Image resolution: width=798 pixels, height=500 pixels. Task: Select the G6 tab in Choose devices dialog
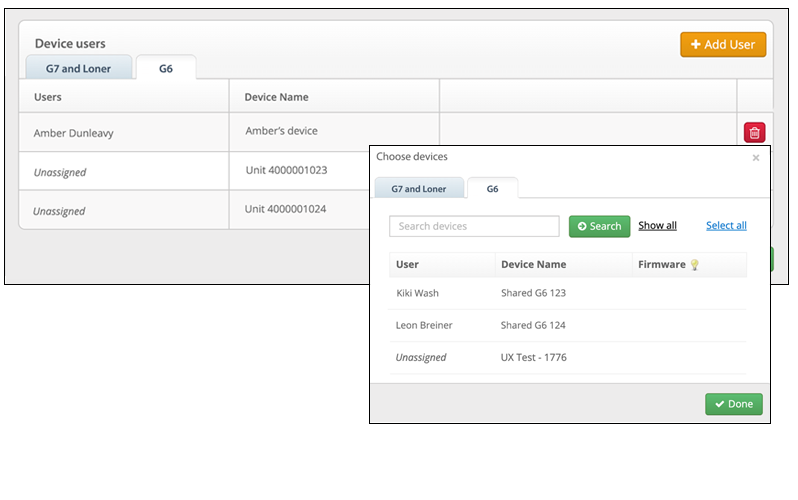[492, 189]
